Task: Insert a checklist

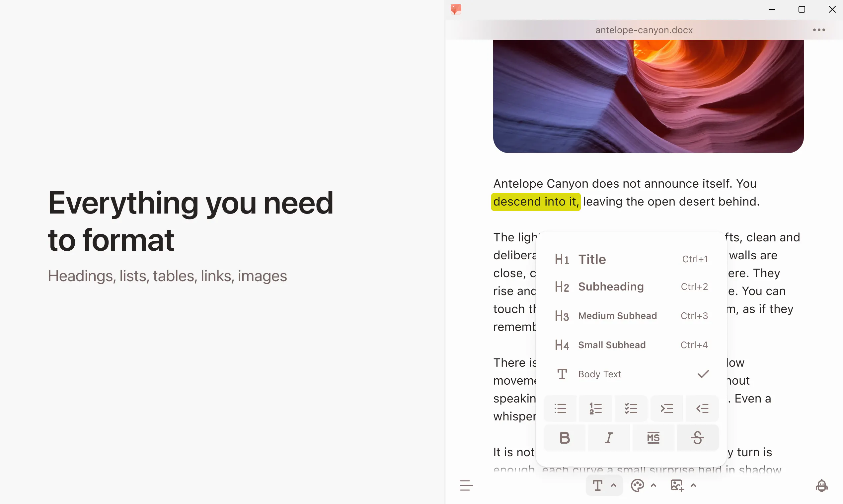Action: (631, 408)
